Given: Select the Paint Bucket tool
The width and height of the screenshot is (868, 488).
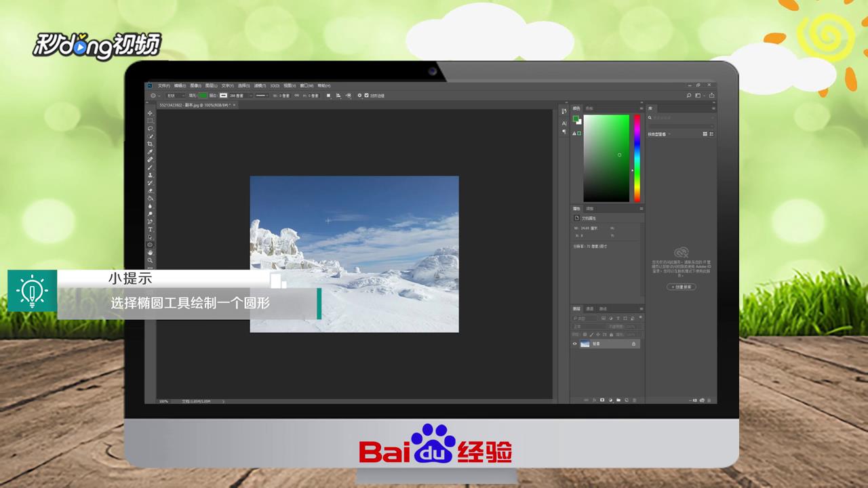Looking at the screenshot, I should 150,199.
